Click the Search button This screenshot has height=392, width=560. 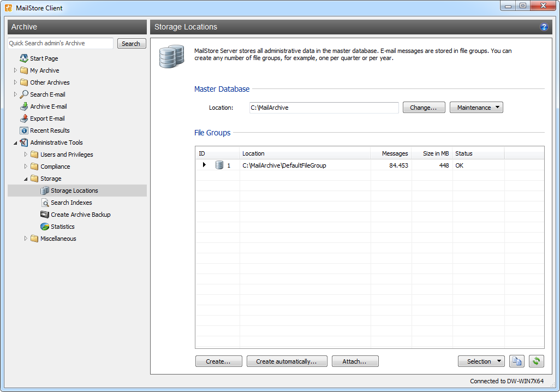[x=132, y=44]
